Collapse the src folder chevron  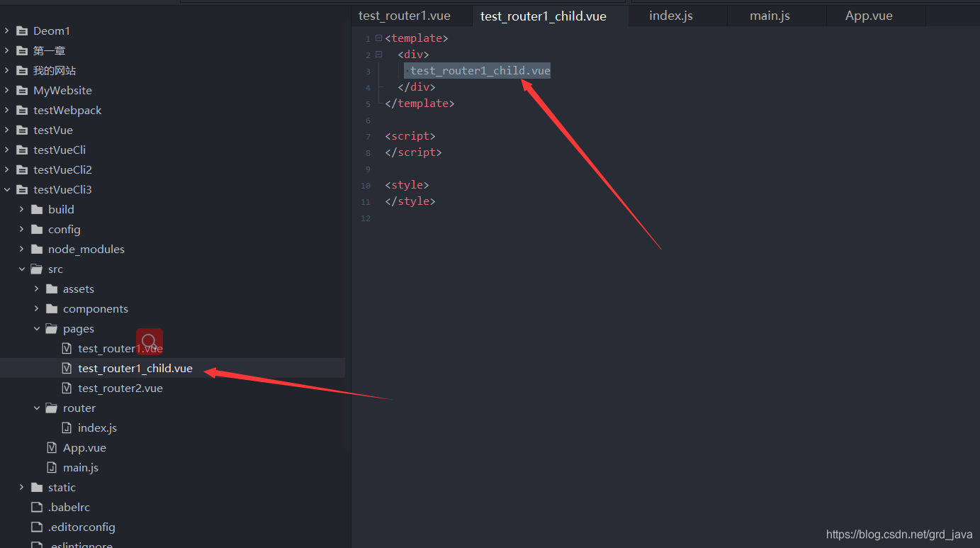22,269
